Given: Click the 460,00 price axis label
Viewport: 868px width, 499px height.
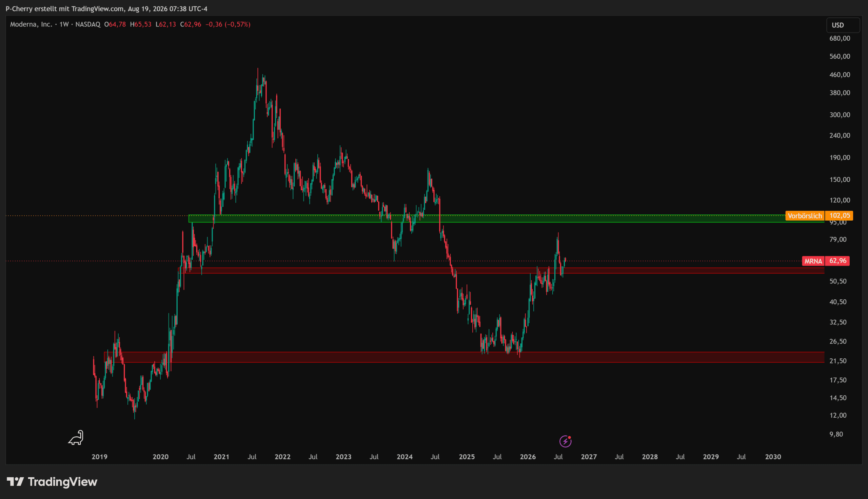Looking at the screenshot, I should (x=840, y=75).
